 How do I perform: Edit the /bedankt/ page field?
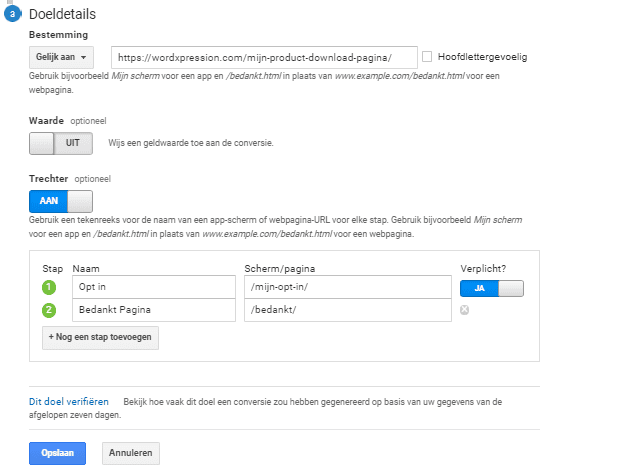click(348, 310)
